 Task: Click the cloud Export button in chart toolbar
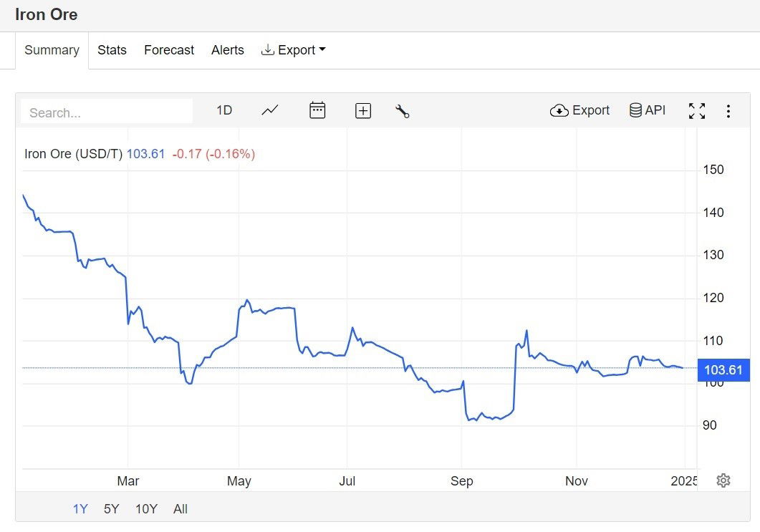tap(579, 110)
